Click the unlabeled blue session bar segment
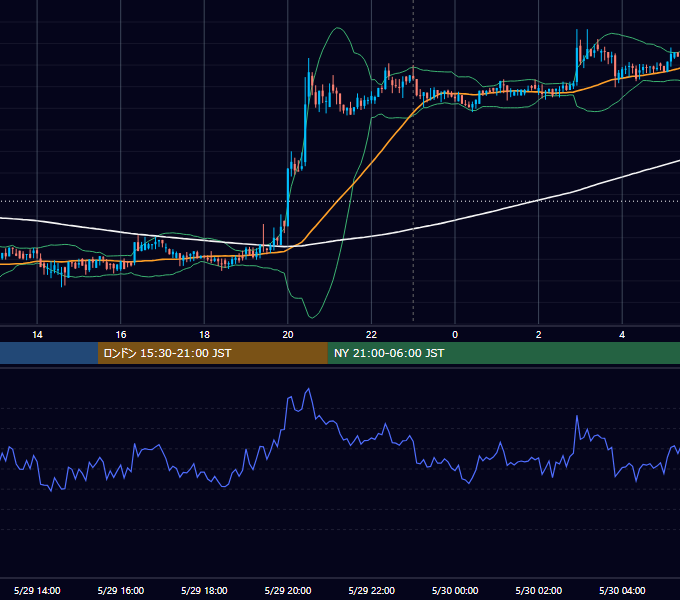 [x=49, y=353]
